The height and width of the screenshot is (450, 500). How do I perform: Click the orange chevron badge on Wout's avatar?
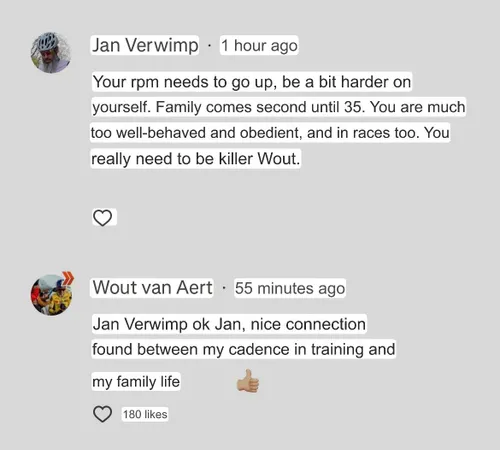(x=68, y=278)
